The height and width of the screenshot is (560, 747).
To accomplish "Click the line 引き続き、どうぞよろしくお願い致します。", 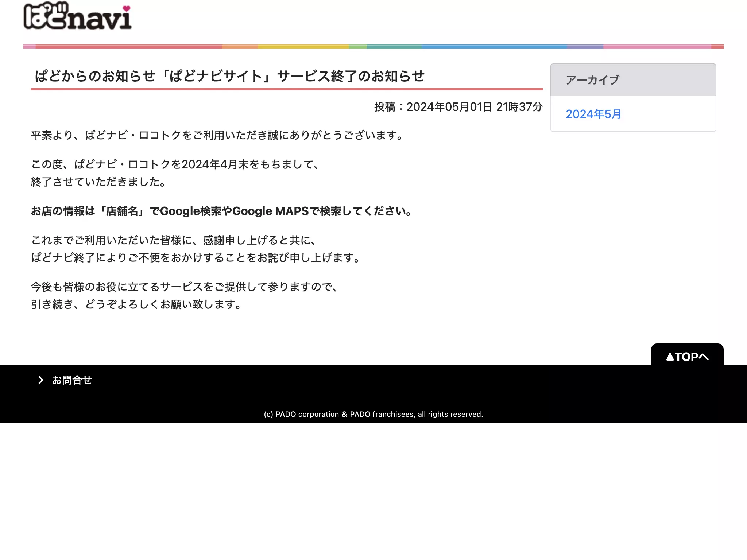I will click(137, 304).
